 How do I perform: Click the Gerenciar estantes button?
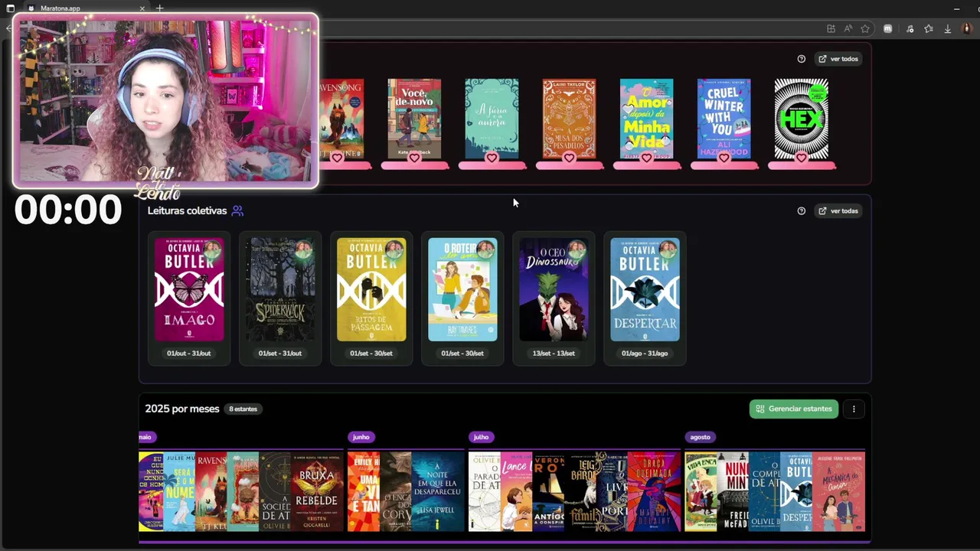click(794, 409)
